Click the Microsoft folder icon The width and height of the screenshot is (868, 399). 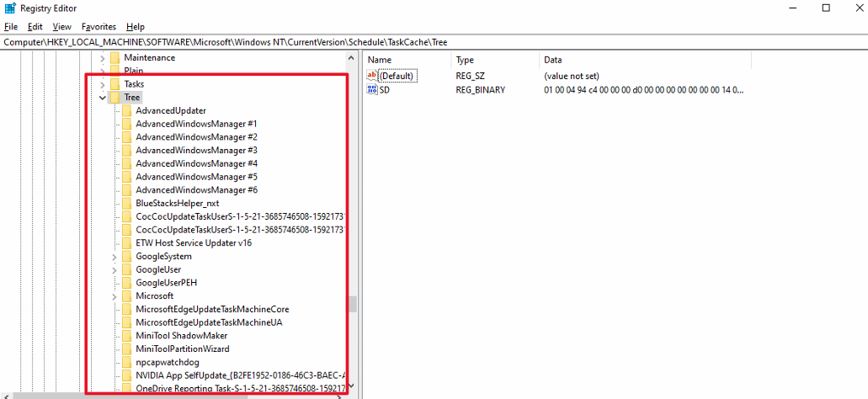[127, 296]
